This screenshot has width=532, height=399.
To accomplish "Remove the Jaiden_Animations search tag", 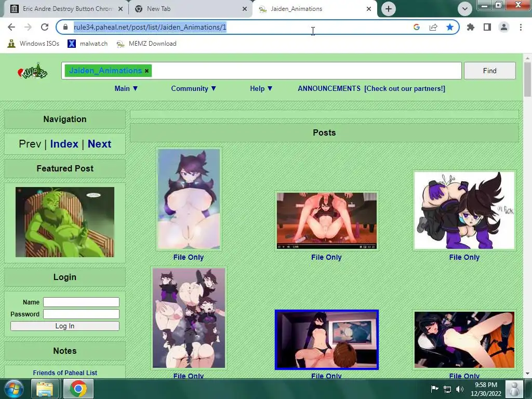I will click(147, 71).
